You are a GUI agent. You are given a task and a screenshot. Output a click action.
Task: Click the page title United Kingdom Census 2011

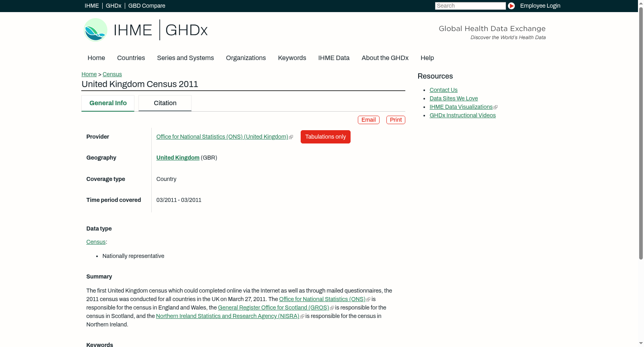click(140, 84)
